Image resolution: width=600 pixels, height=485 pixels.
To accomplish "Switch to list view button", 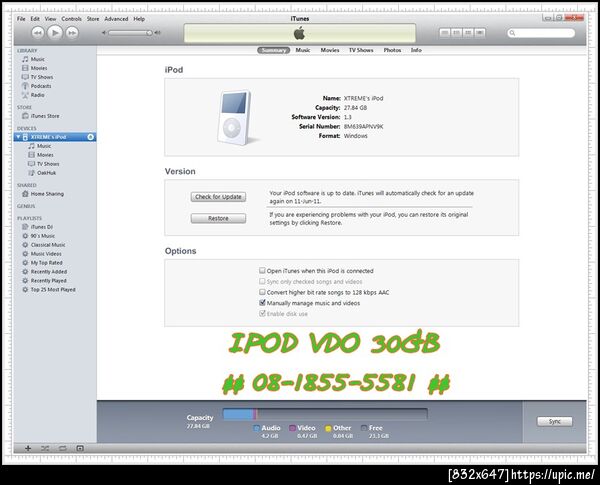I will click(444, 33).
